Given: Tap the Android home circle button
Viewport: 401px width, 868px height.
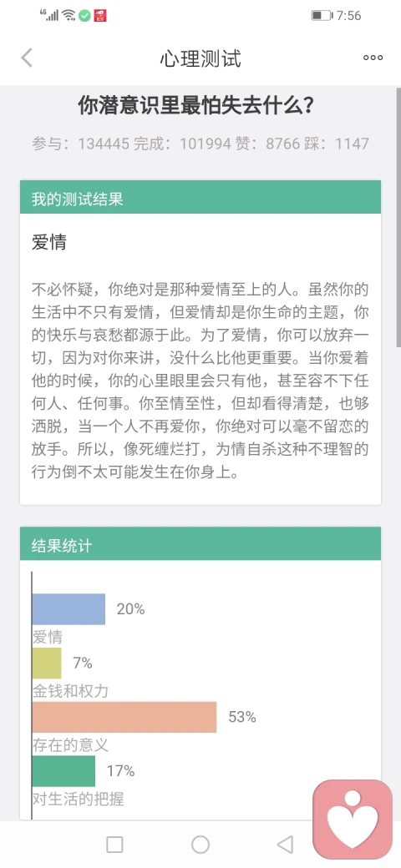Looking at the screenshot, I should [200, 844].
